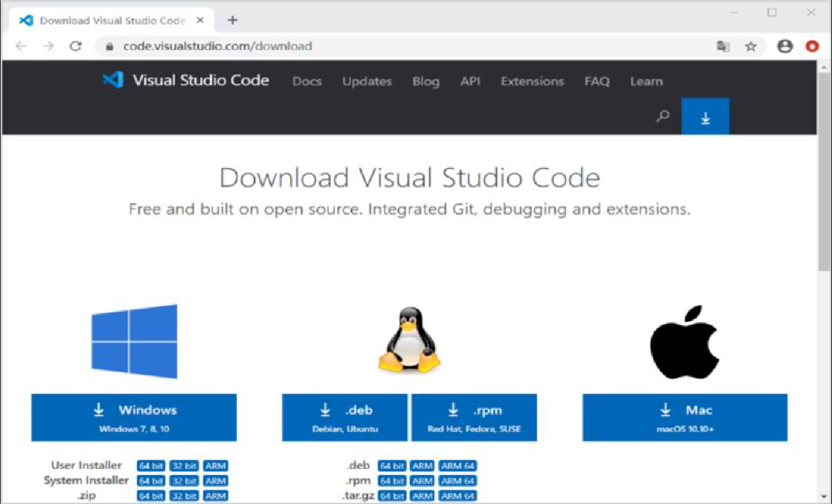Screen dimensions: 832x504
Task: Open the Updates page
Action: pyautogui.click(x=367, y=81)
